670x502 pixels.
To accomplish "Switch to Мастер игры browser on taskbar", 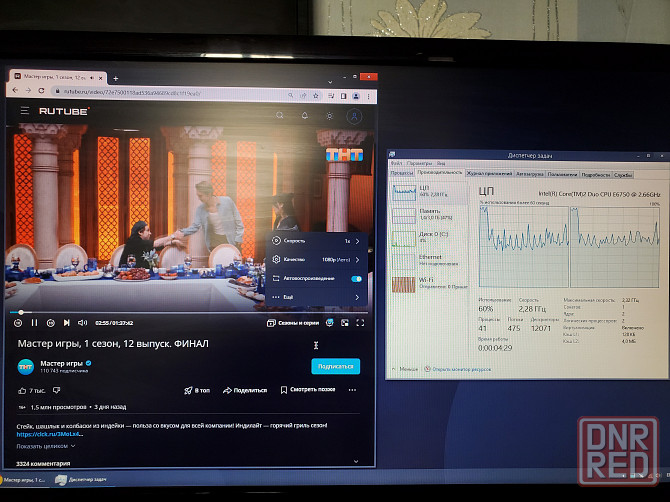I will [x=24, y=480].
